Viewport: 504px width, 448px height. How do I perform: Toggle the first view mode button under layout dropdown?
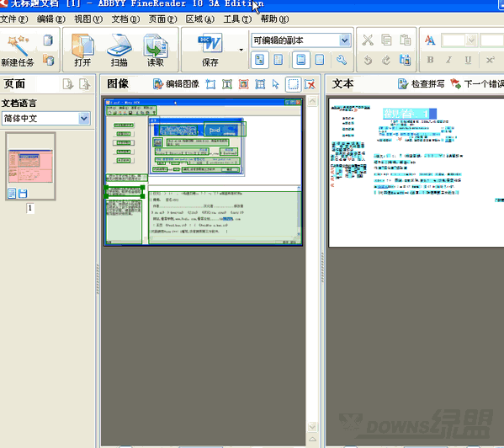(259, 60)
